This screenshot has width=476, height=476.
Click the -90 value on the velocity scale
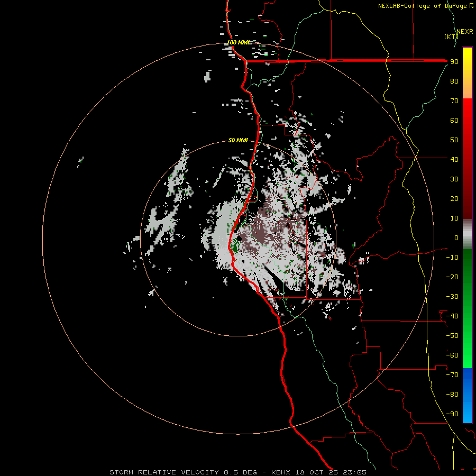point(452,414)
